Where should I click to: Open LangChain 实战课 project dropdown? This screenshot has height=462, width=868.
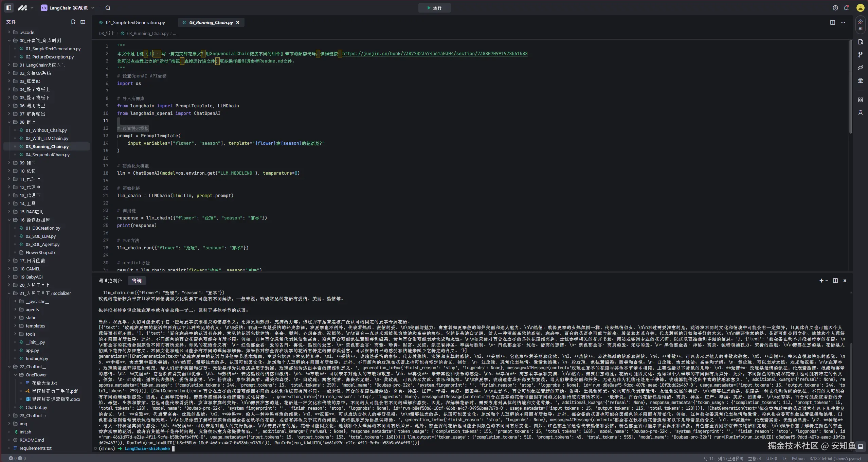coord(68,8)
